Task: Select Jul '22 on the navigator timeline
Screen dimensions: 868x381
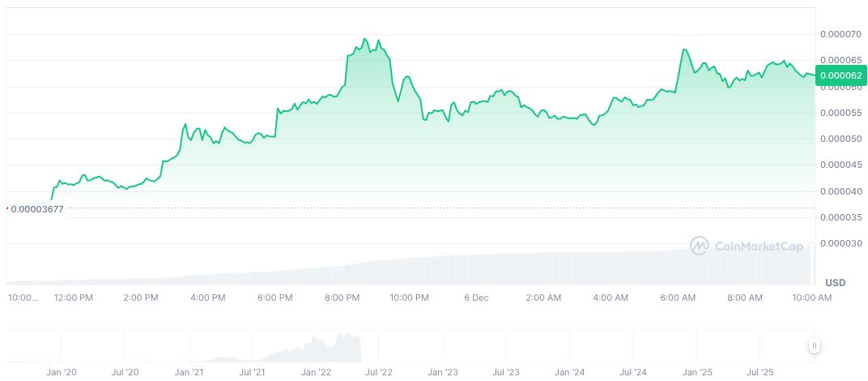Action: pos(379,372)
